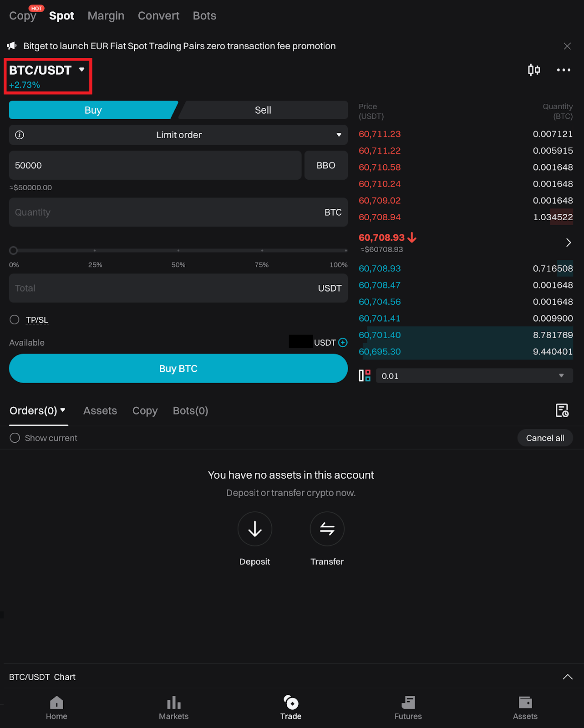Enable the TP/SL option
This screenshot has width=584, height=728.
[x=15, y=320]
